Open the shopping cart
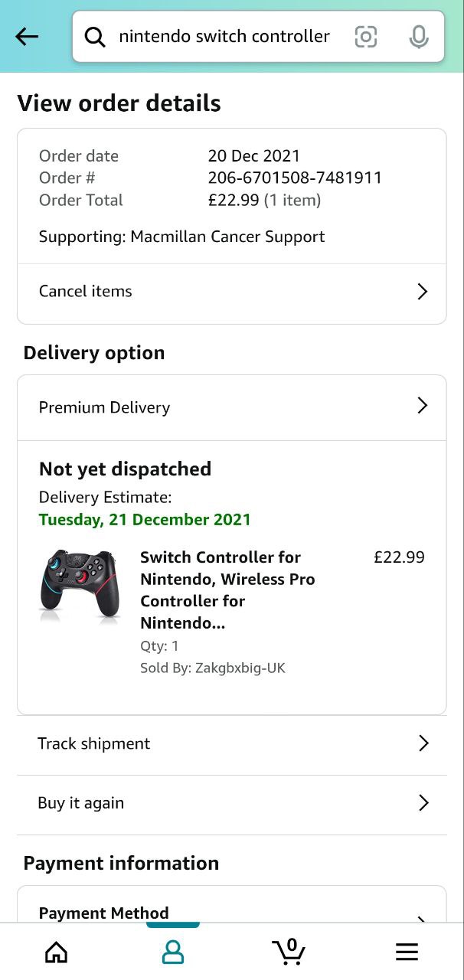Screen dimensions: 464x980 (289, 951)
